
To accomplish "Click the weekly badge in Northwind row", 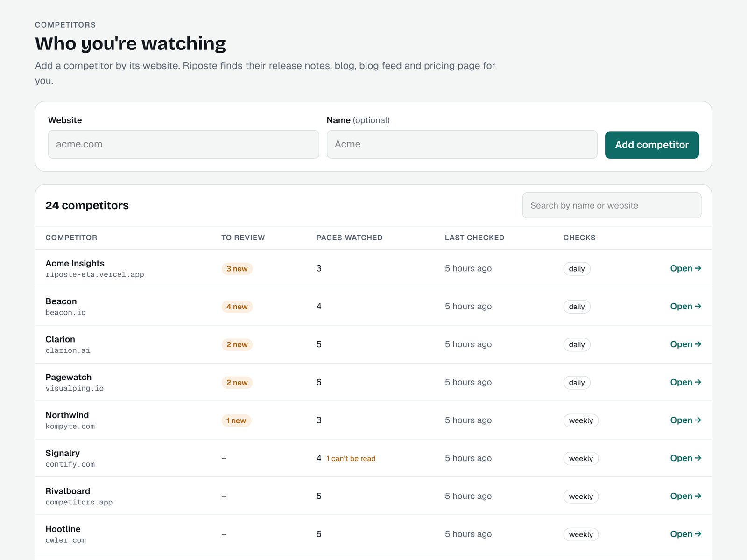I will click(581, 420).
